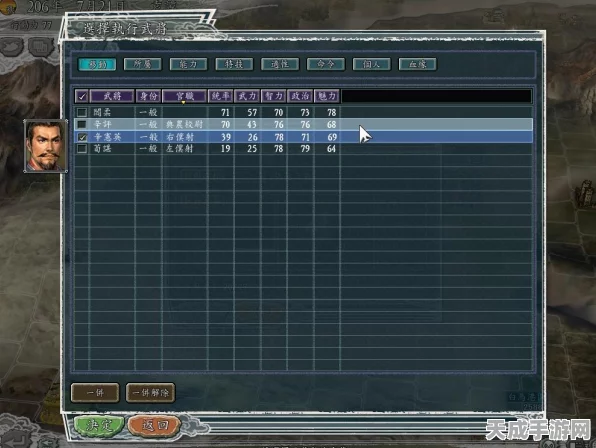Click 典農校尉 rank of 辛評
This screenshot has width=596, height=448.
click(184, 124)
